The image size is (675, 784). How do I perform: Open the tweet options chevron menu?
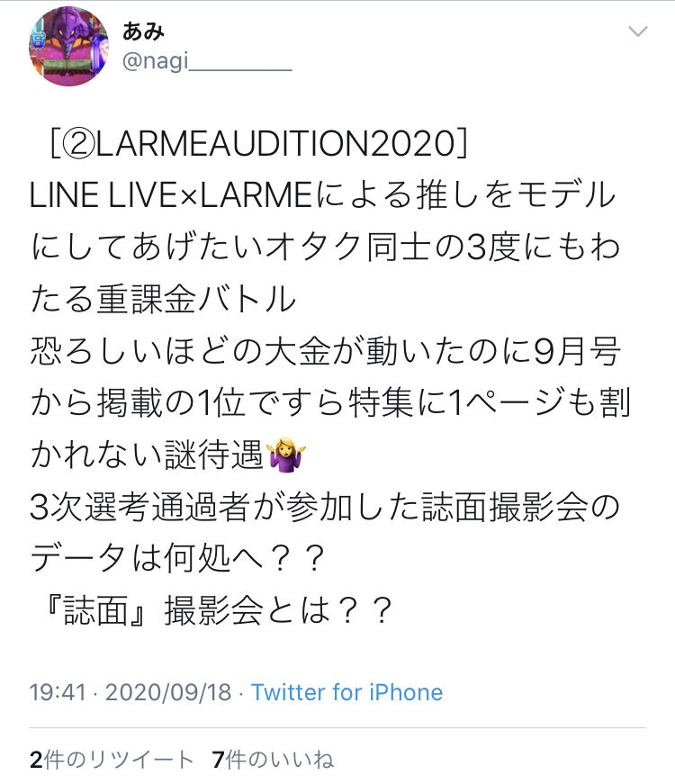coord(637,32)
